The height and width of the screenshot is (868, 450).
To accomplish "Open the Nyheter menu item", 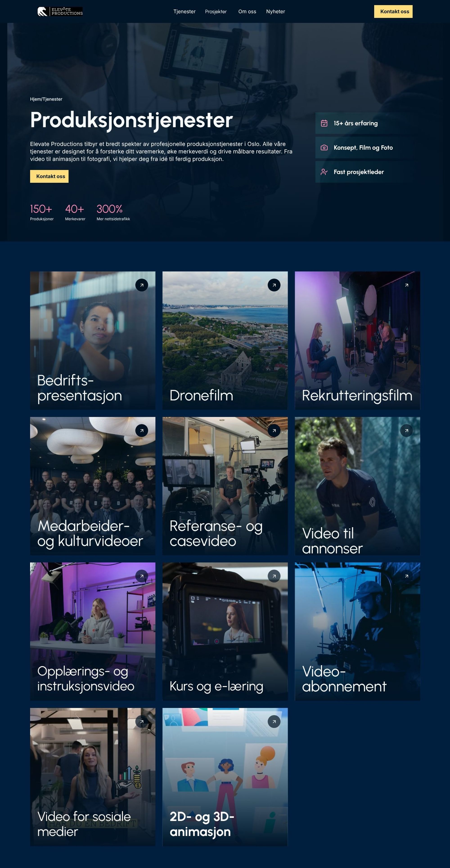I will coord(276,11).
